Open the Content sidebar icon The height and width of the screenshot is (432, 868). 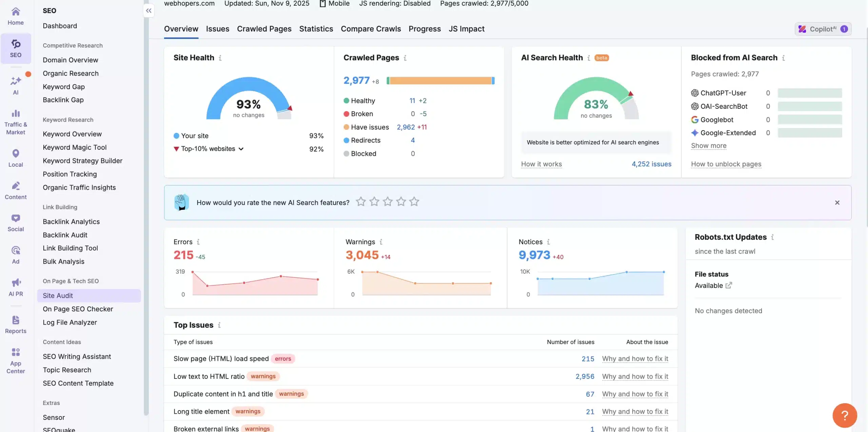click(16, 190)
